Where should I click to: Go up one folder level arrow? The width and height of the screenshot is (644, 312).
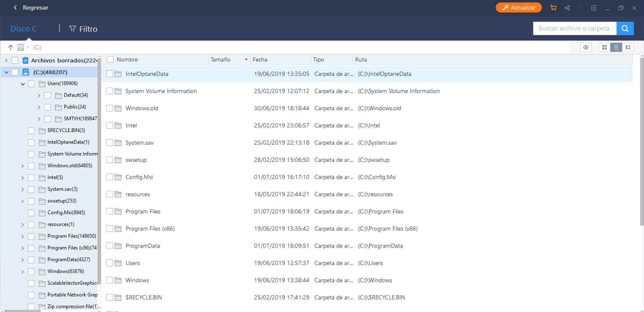tap(10, 47)
